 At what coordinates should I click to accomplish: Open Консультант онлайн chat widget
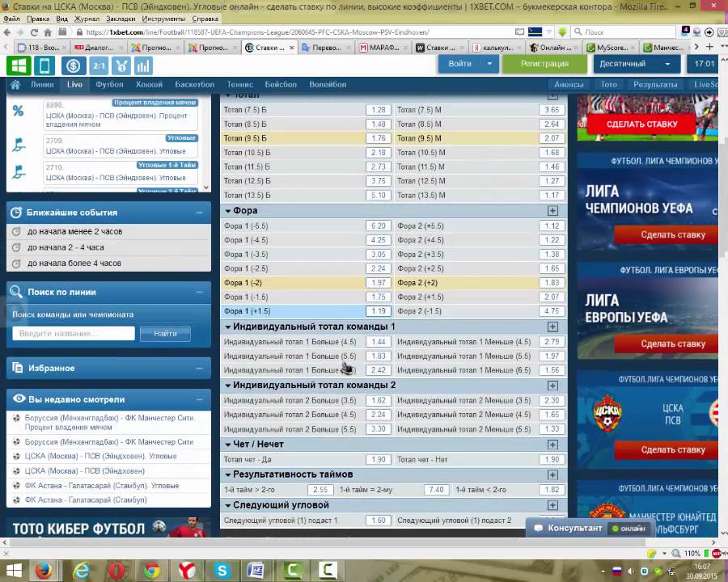pyautogui.click(x=590, y=528)
